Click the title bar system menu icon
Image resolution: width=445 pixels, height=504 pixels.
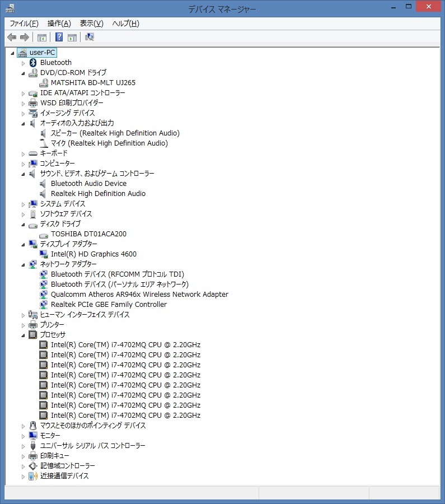10,8
